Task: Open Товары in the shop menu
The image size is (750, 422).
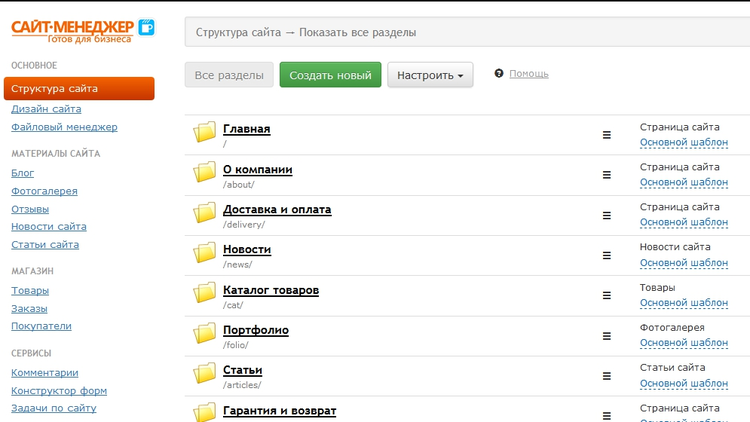Action: [30, 291]
